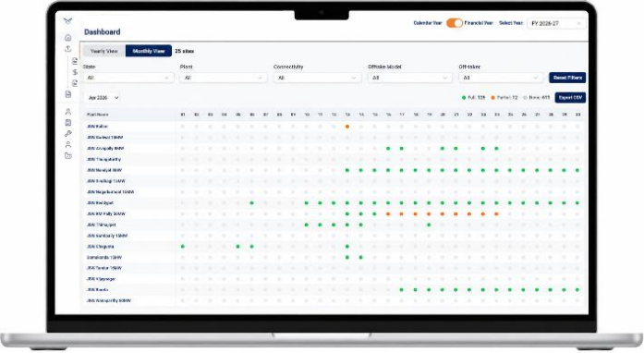Open the Apr 2026 month selector
This screenshot has width=644, height=353.
(x=103, y=98)
